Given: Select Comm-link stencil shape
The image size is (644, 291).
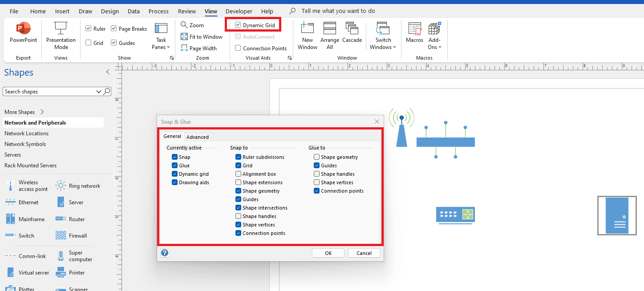Looking at the screenshot, I should tap(26, 256).
